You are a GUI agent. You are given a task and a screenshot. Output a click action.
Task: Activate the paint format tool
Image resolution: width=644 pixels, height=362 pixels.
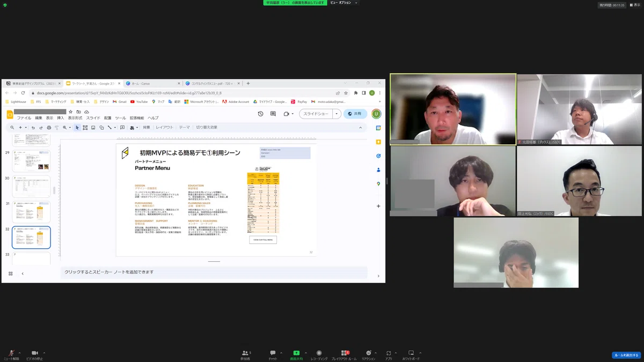(x=56, y=128)
